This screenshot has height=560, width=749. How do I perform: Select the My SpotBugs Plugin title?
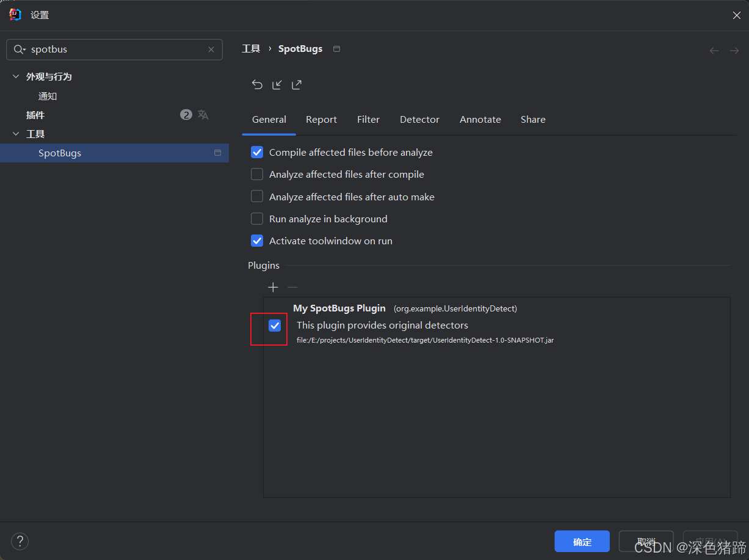point(339,308)
